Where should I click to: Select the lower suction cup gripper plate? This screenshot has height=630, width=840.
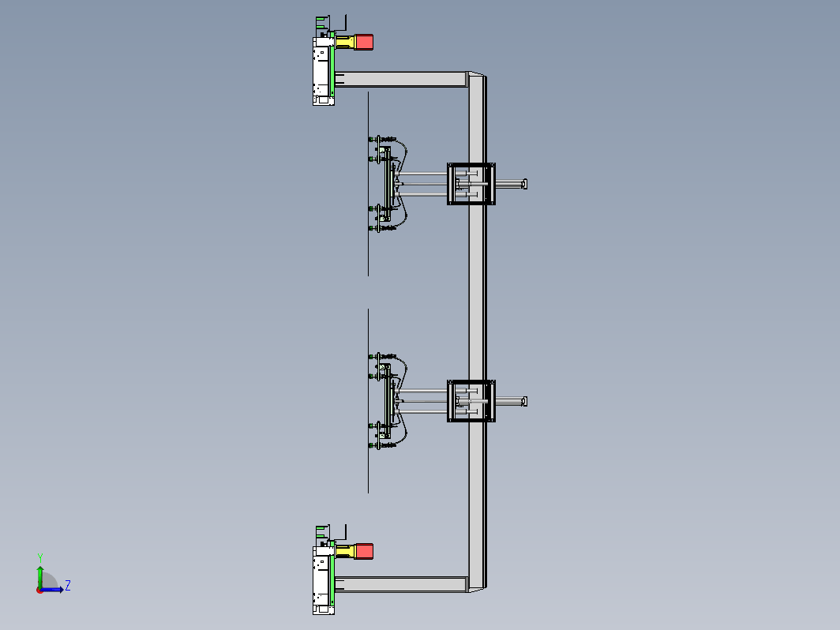(388, 401)
